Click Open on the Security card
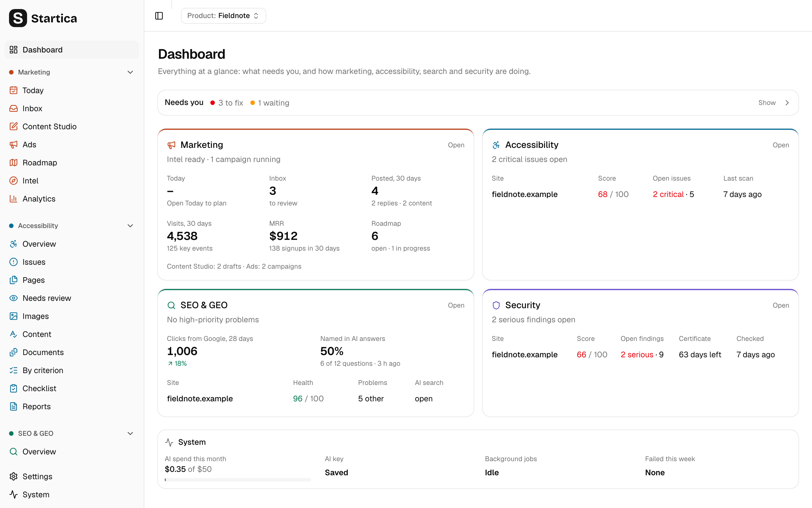The height and width of the screenshot is (508, 812). (781, 305)
